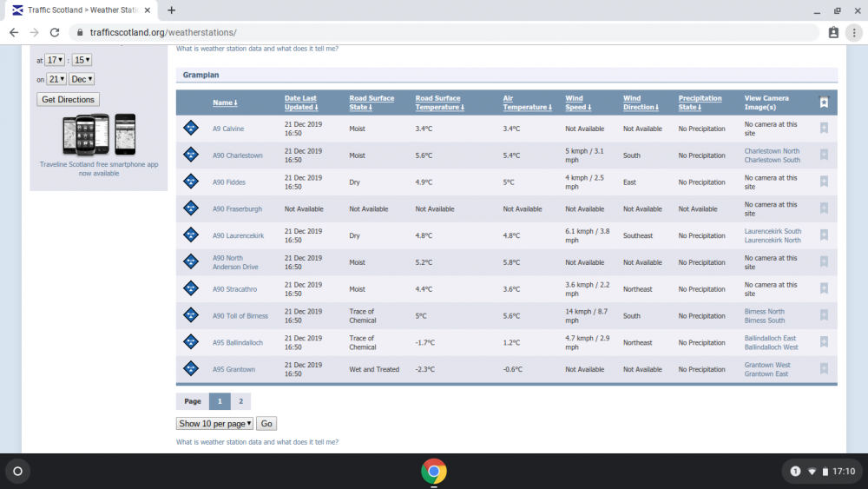Click the A90 Charlestown weather station diamond icon
The width and height of the screenshot is (868, 489).
[191, 155]
